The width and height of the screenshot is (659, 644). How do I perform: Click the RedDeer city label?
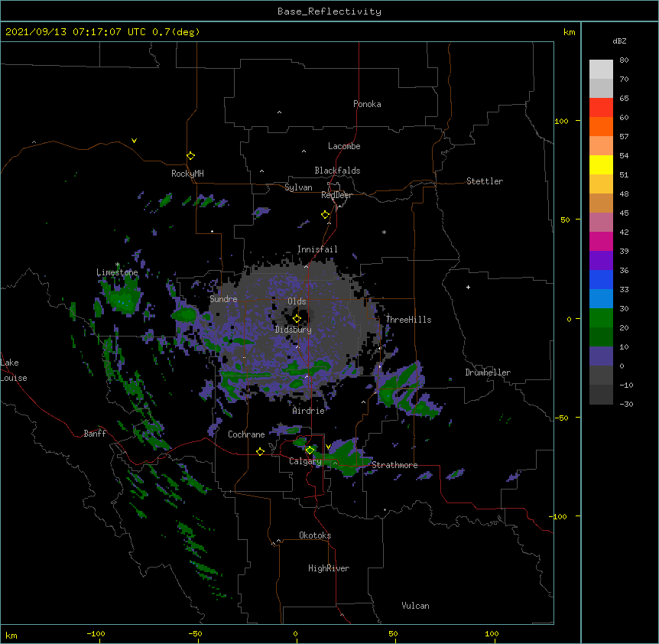(x=336, y=195)
